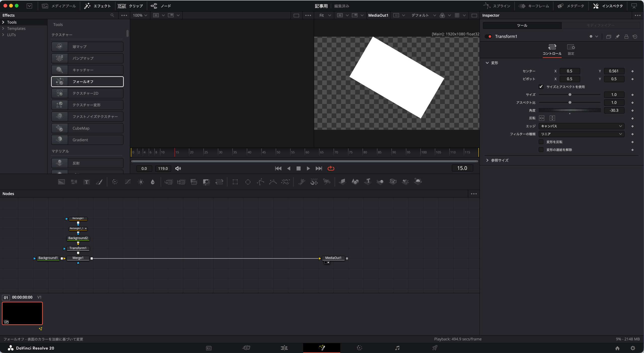Open the Fusion page icon in bottom bar
Viewport: 644px width, 353px height.
coord(322,348)
